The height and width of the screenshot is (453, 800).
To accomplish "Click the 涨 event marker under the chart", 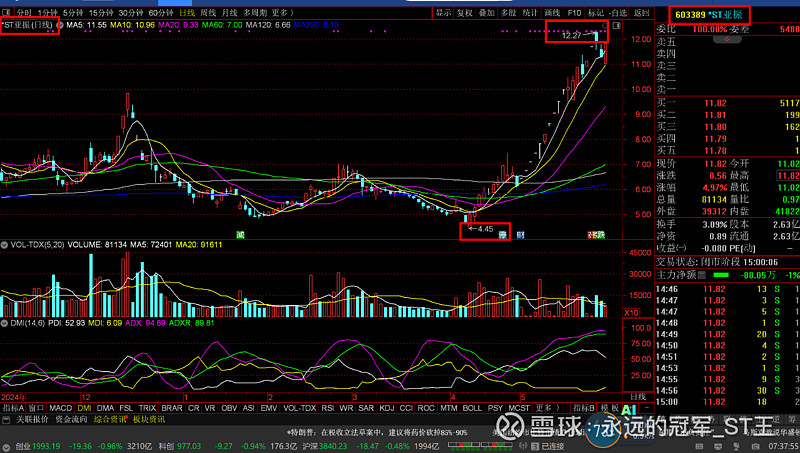I will (x=592, y=235).
